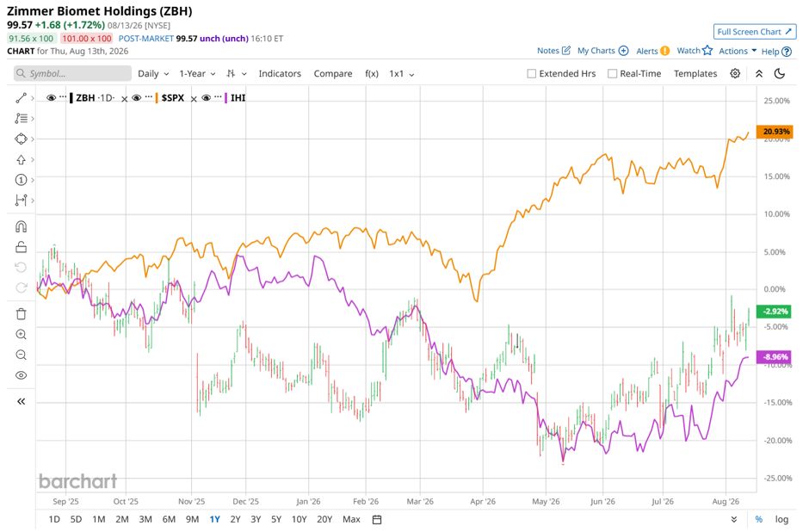Screen dimensions: 809x532
Task: Open My Charts
Action: click(x=602, y=51)
